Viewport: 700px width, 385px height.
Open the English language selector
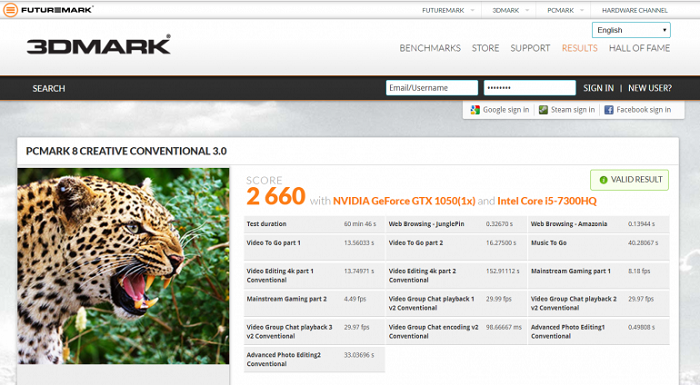[631, 30]
